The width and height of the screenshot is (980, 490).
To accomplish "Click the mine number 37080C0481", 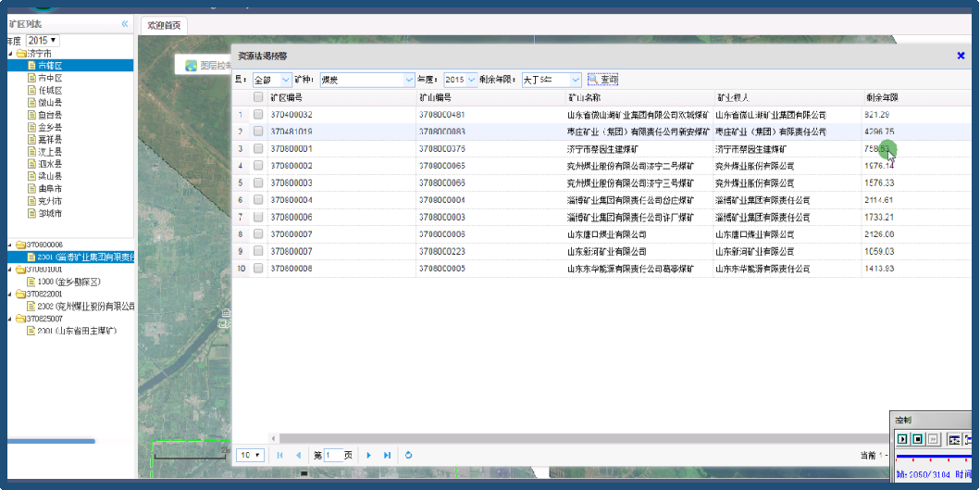I will [441, 115].
